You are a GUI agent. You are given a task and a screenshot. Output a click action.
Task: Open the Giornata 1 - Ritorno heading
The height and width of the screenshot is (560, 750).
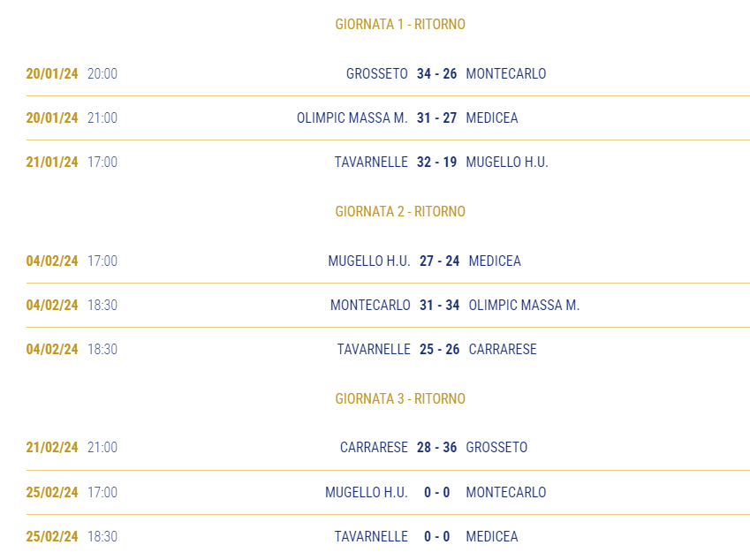(400, 24)
